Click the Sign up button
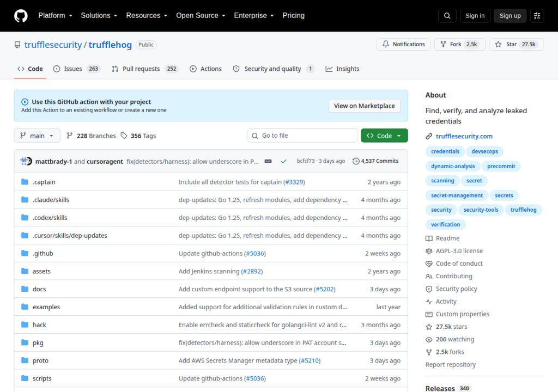The width and height of the screenshot is (558, 392). [510, 16]
